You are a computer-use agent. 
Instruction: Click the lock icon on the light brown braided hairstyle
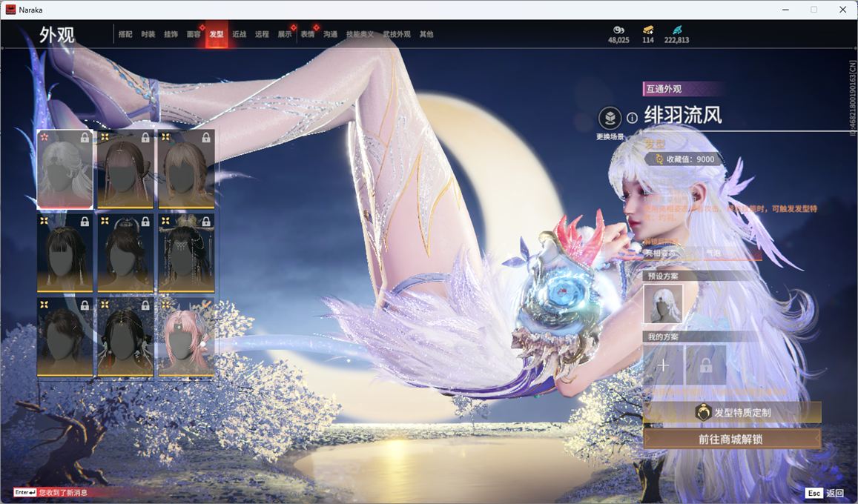206,138
